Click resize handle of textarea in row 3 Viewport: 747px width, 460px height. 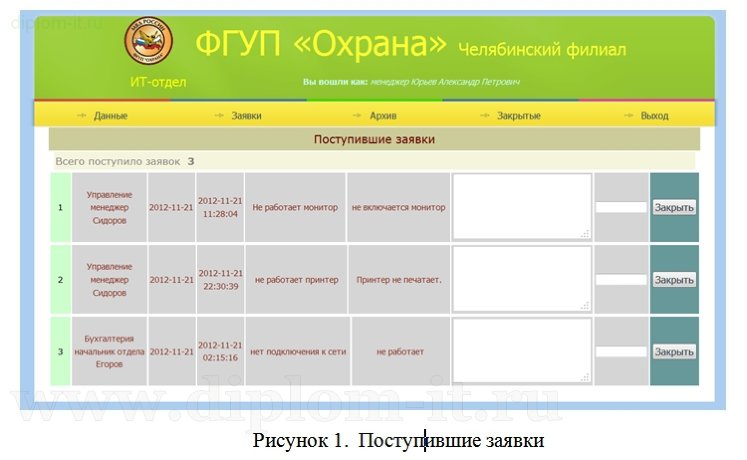pos(585,377)
